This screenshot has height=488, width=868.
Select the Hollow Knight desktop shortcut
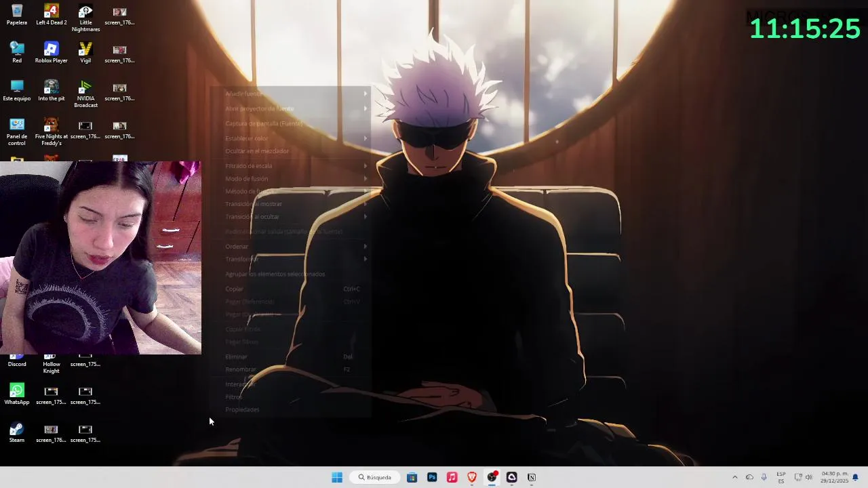(51, 364)
